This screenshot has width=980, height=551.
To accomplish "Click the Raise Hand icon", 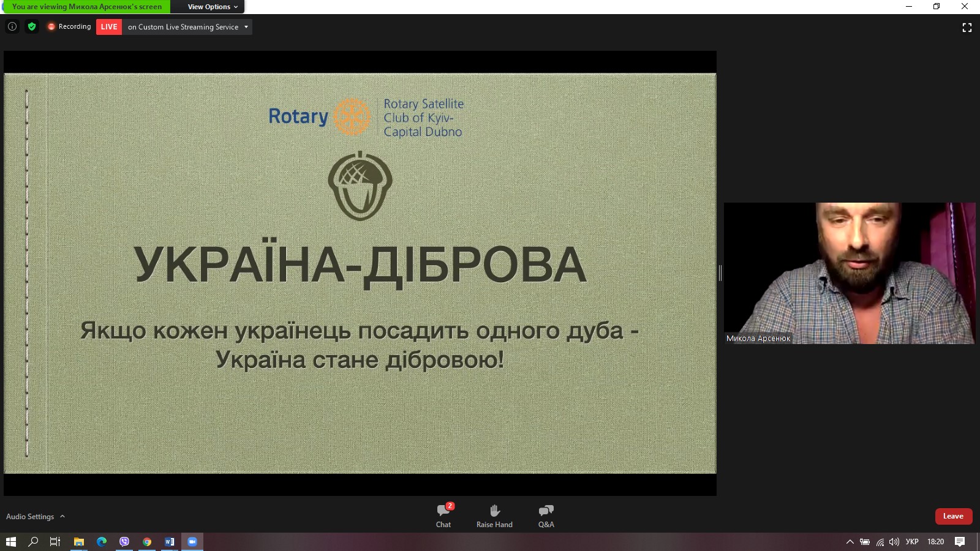I will tap(494, 515).
